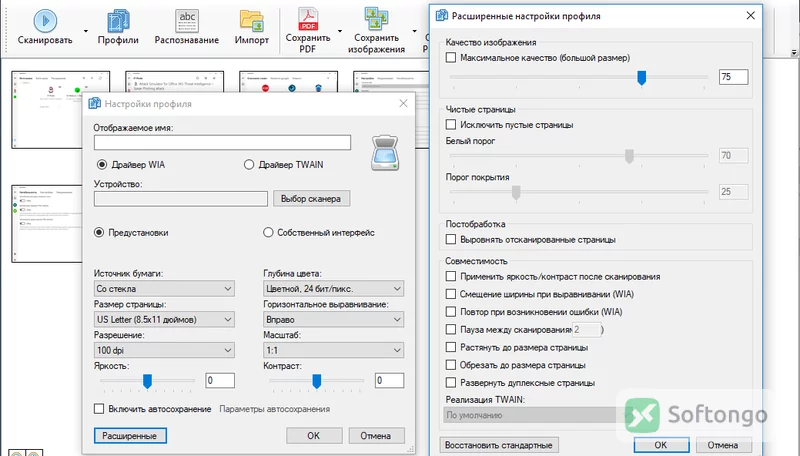Click the Контраст value field
This screenshot has height=456, width=800.
(x=389, y=381)
